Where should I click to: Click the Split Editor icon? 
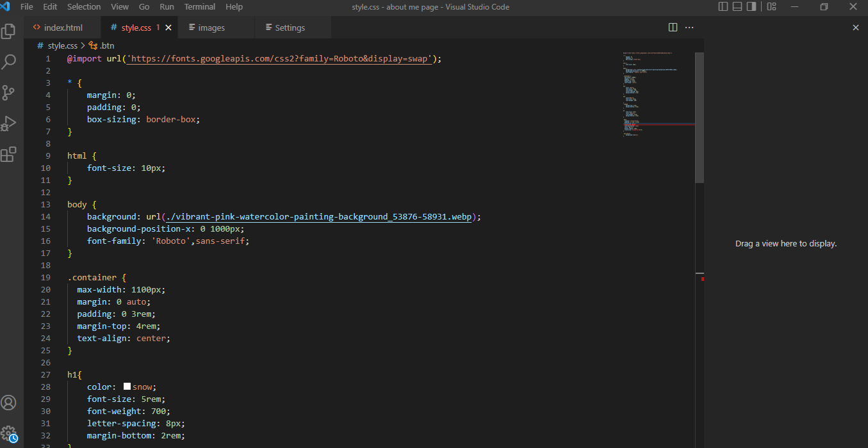tap(672, 27)
